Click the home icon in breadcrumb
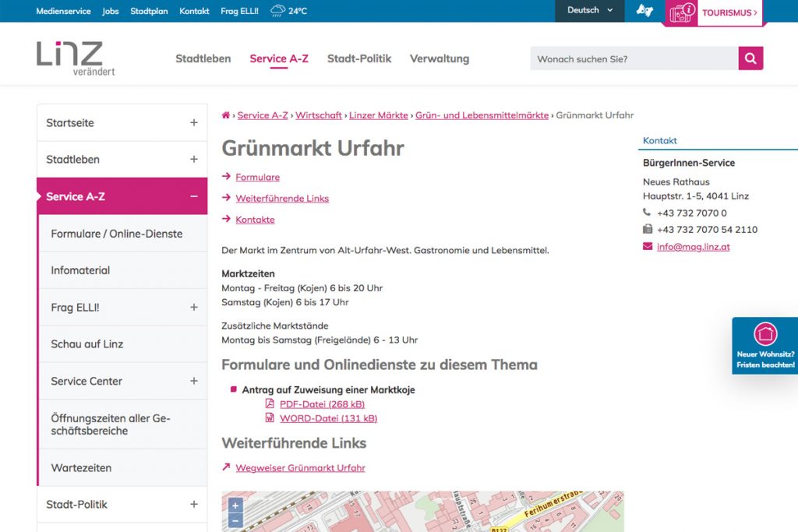798x532 pixels. (226, 115)
